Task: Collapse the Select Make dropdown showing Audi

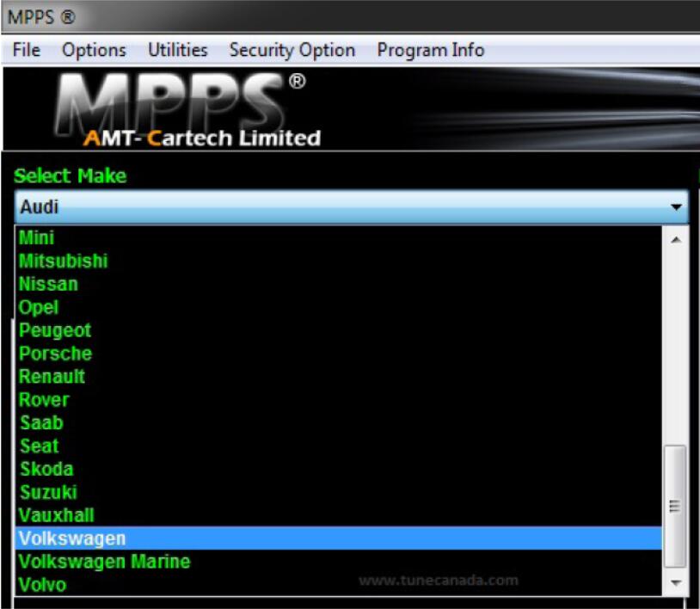Action: (352, 206)
